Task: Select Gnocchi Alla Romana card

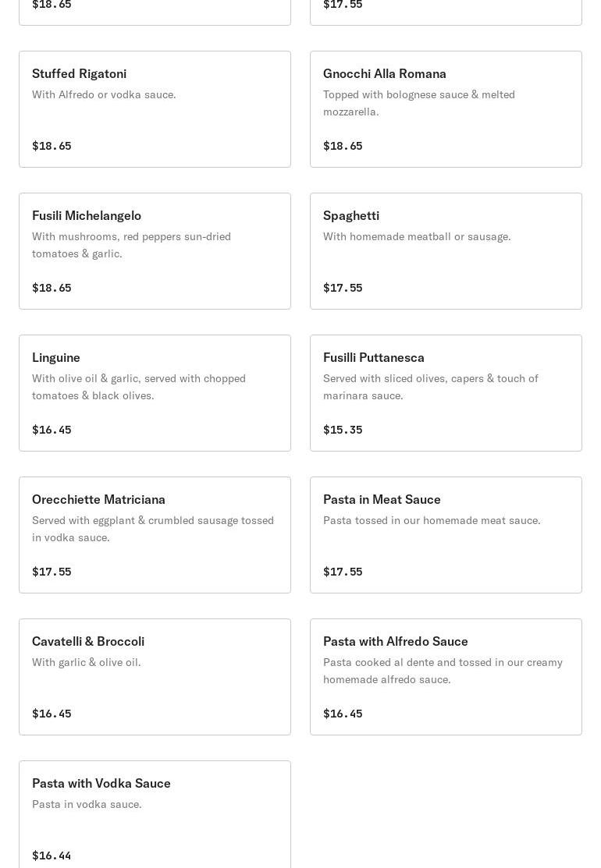Action: click(446, 109)
